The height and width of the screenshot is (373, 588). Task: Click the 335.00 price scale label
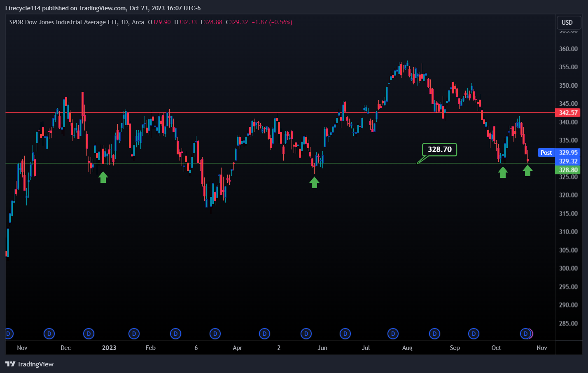point(568,140)
